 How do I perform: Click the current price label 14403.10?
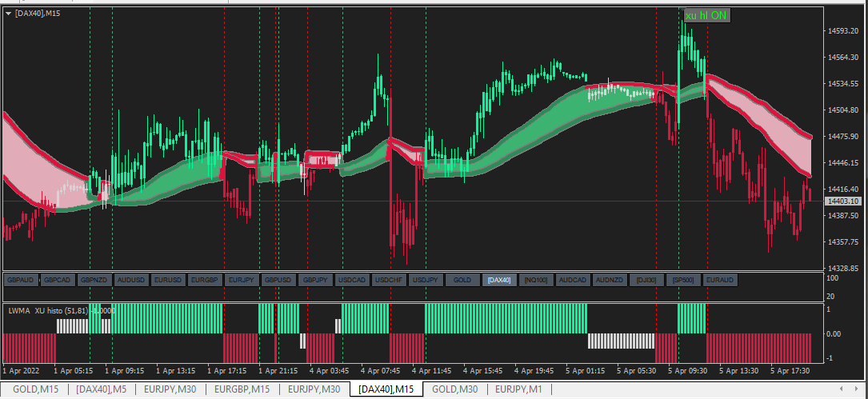tap(843, 201)
